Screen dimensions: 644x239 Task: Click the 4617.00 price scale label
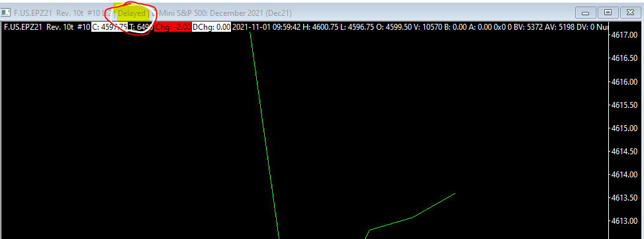623,35
